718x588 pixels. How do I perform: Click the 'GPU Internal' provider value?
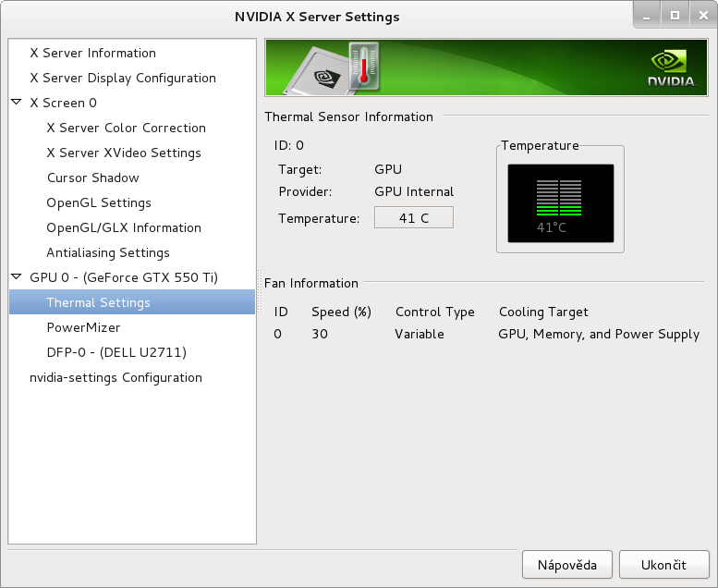tap(414, 191)
